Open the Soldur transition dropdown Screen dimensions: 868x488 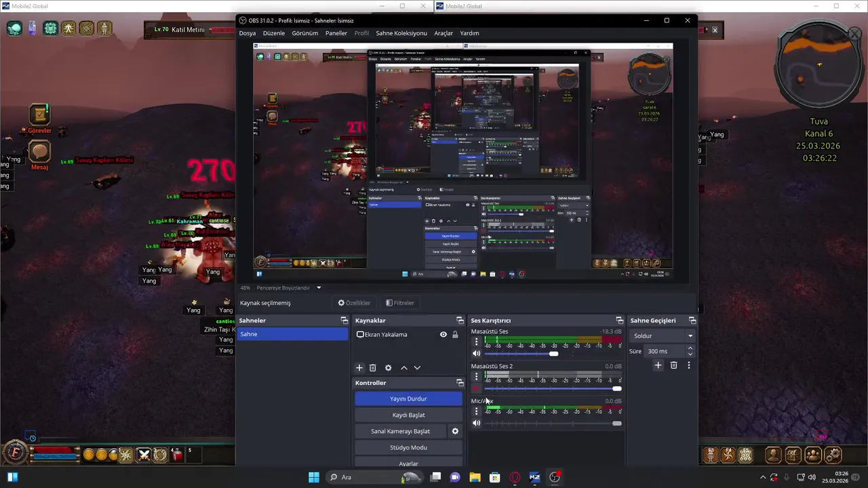663,335
